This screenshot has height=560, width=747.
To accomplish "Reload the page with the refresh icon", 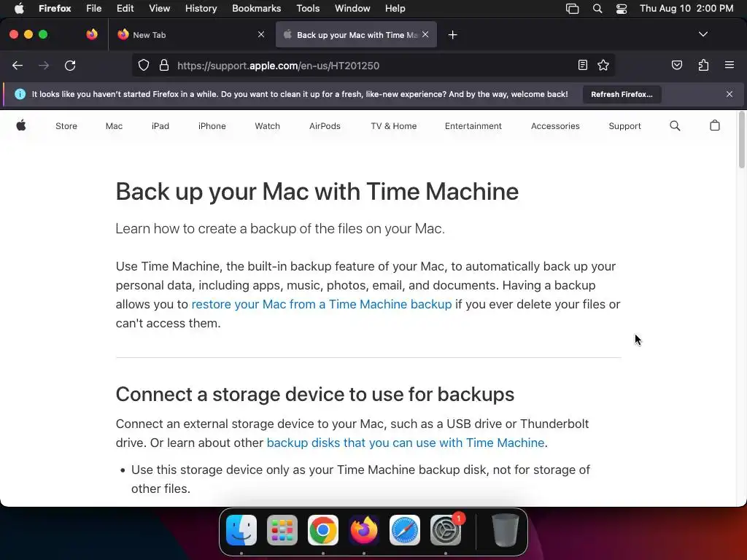I will pos(70,66).
